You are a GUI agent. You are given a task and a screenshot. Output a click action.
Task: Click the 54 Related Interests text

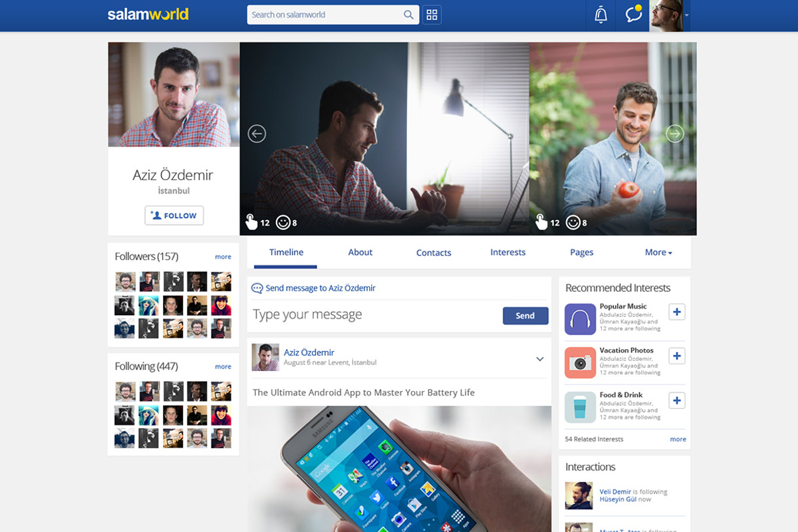594,439
